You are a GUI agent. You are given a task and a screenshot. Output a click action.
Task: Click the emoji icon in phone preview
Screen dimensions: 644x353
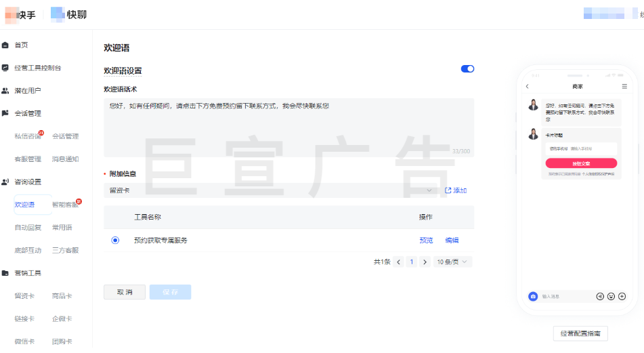coord(611,296)
